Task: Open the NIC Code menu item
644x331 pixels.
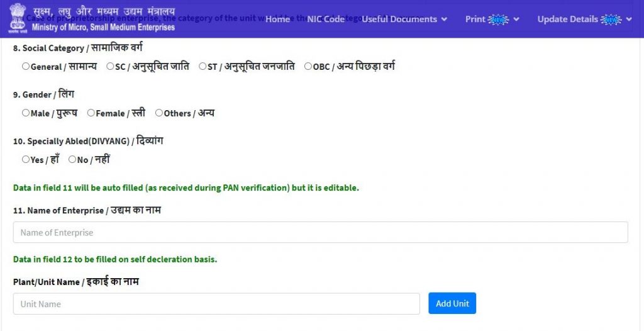Action: tap(326, 20)
